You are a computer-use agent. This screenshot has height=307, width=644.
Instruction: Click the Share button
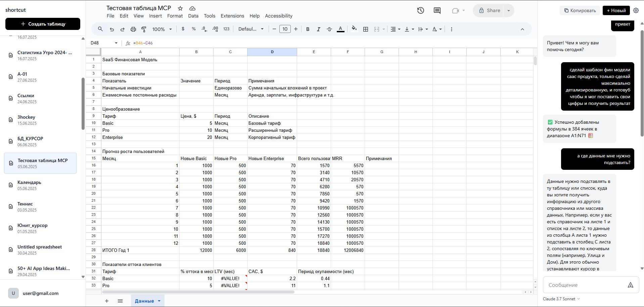490,10
